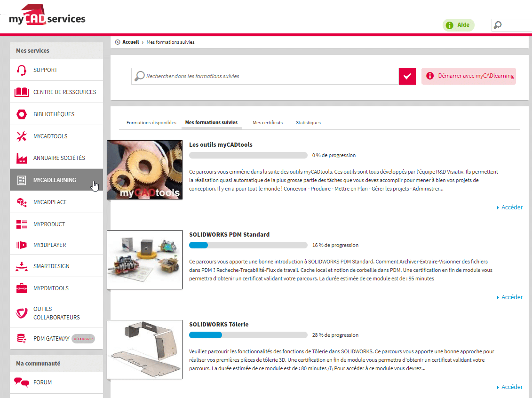Click the PDM Gateway database icon
Viewport: 532px width, 398px height.
pos(21,339)
